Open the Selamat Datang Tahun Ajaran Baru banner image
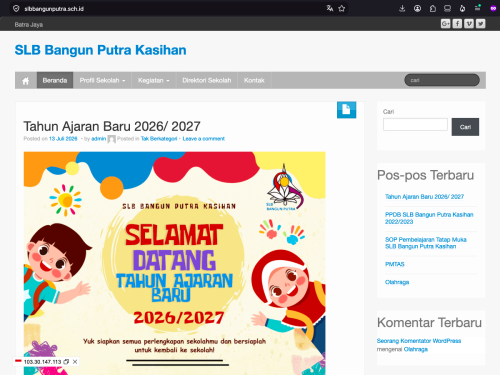 pyautogui.click(x=174, y=263)
